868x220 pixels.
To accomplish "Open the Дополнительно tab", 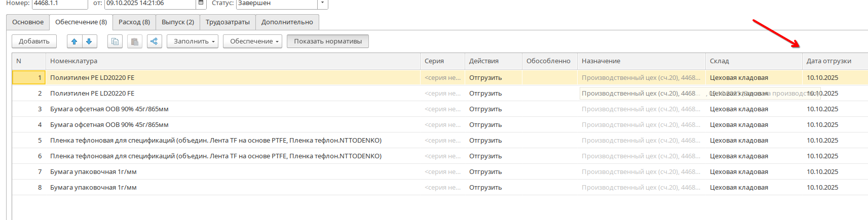I will point(287,22).
